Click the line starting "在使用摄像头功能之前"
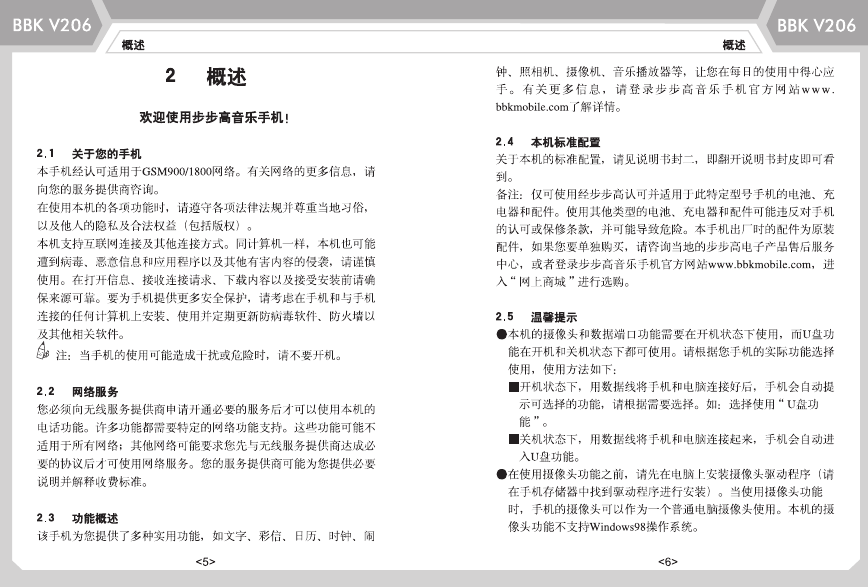The width and height of the screenshot is (868, 587). point(665,475)
